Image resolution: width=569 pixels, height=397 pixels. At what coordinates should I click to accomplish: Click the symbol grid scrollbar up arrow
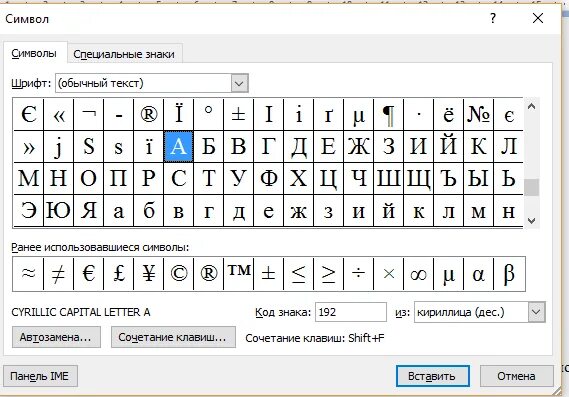click(x=532, y=107)
